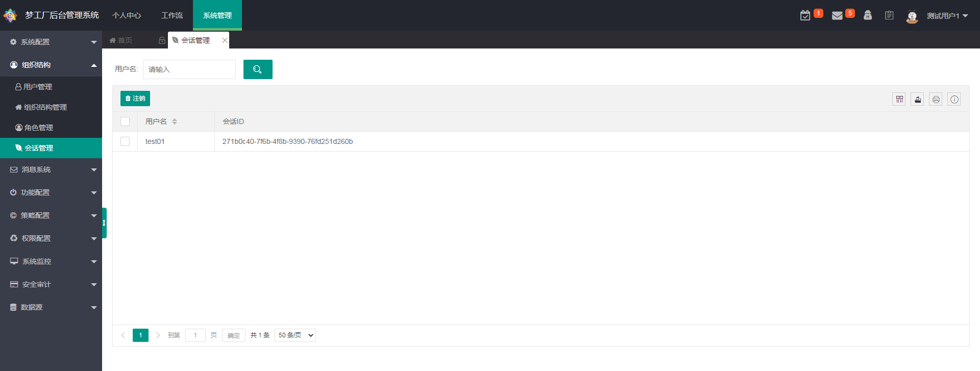Open the calendar tasks notification icon
The image size is (980, 371).
pos(805,16)
